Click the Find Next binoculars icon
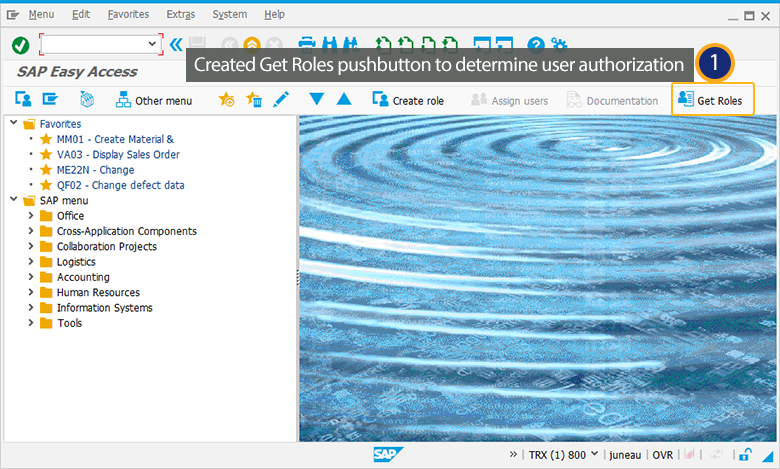Screen dimensions: 780x469 click(x=350, y=45)
